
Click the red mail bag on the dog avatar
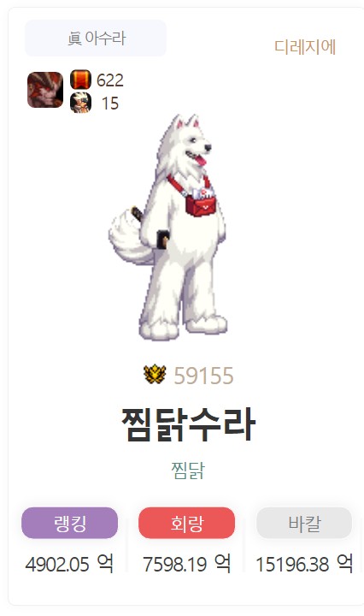point(201,203)
